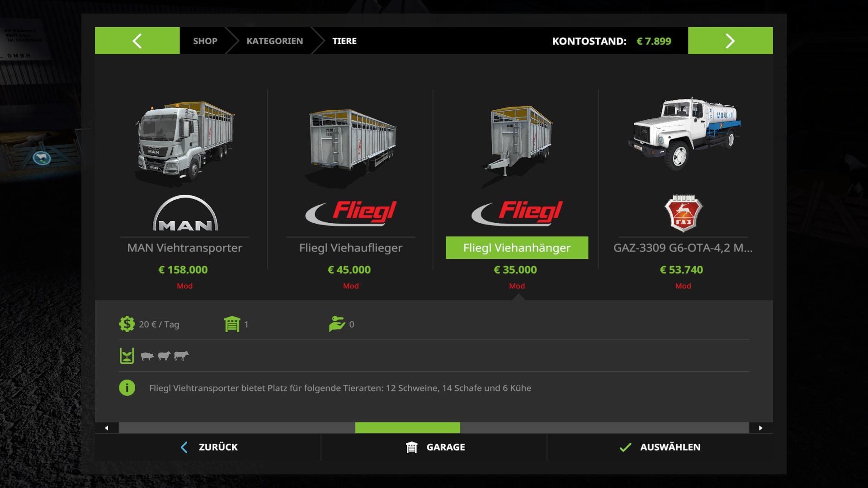
Task: Click the MAN brand logo
Action: (185, 213)
